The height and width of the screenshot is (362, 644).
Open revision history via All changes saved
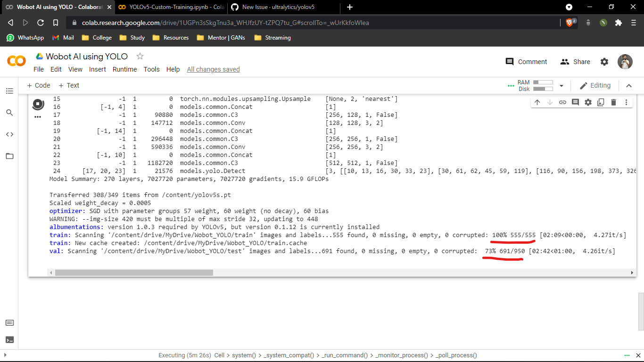tap(213, 69)
